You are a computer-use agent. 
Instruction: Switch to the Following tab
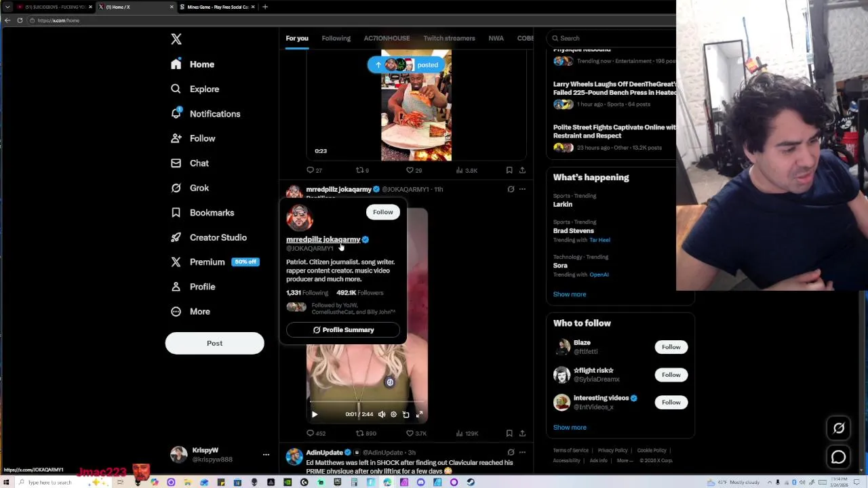(x=336, y=39)
